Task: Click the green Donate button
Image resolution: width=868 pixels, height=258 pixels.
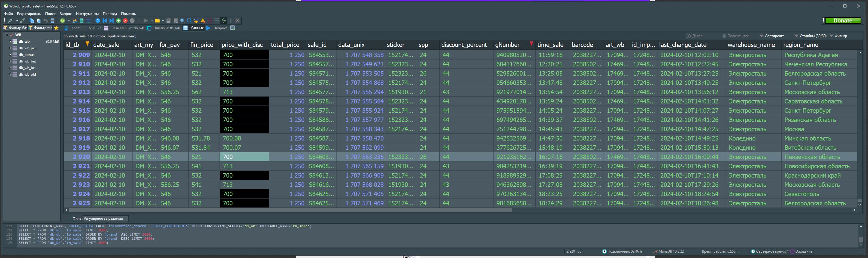Action: click(x=843, y=21)
